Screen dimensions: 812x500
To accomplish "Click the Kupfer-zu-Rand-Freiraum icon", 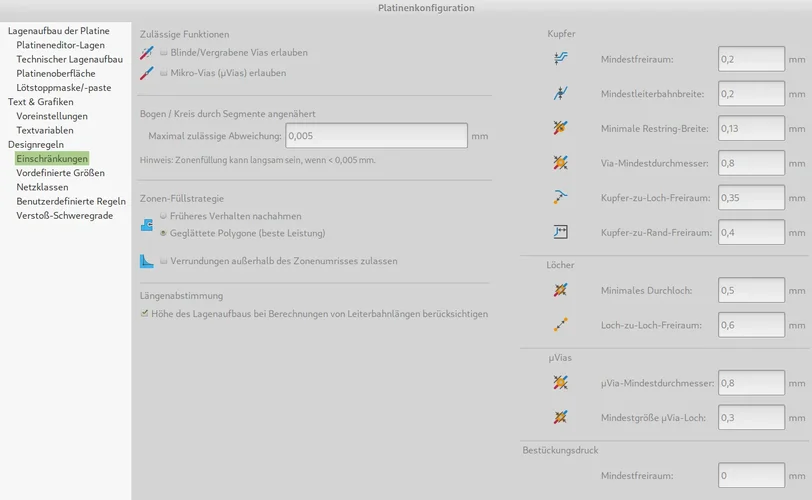I will pos(560,232).
